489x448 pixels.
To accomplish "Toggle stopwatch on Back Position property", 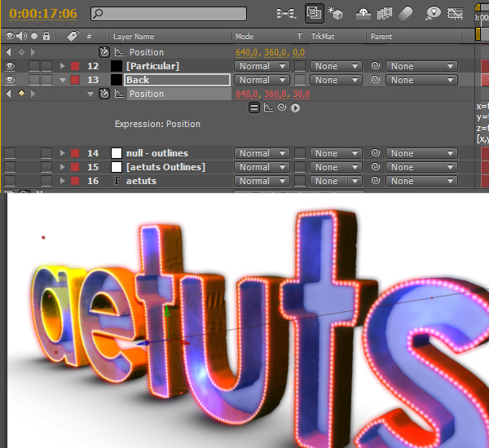I will 104,94.
